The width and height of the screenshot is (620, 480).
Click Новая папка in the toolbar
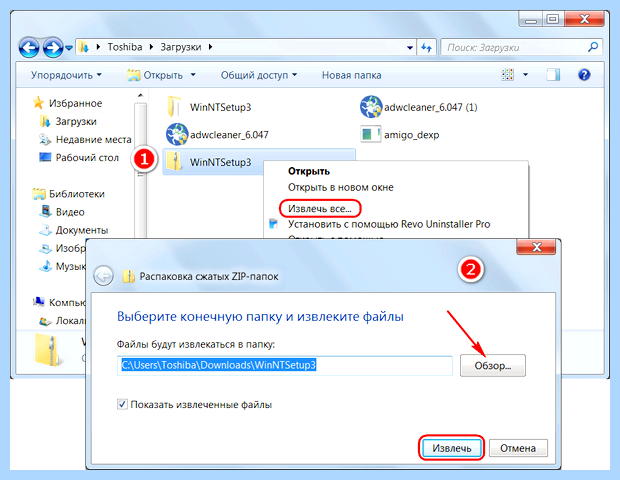coord(352,75)
